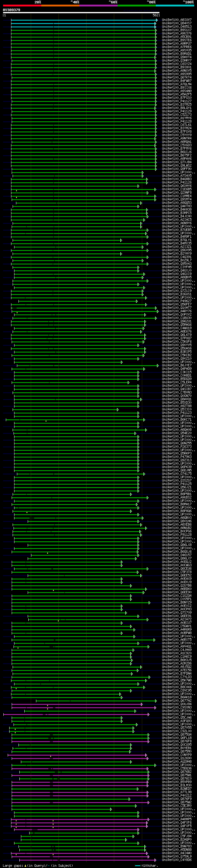197x868 pixels.
Task: Select the UniRef100_A9V4Q1 label
Action: point(177,646)
